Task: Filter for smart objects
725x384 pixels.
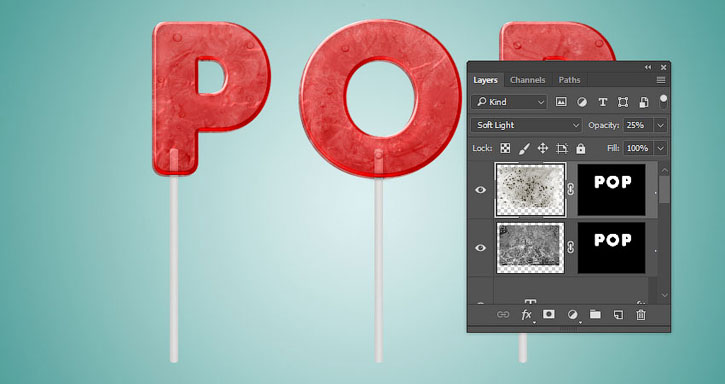Action: tap(644, 102)
